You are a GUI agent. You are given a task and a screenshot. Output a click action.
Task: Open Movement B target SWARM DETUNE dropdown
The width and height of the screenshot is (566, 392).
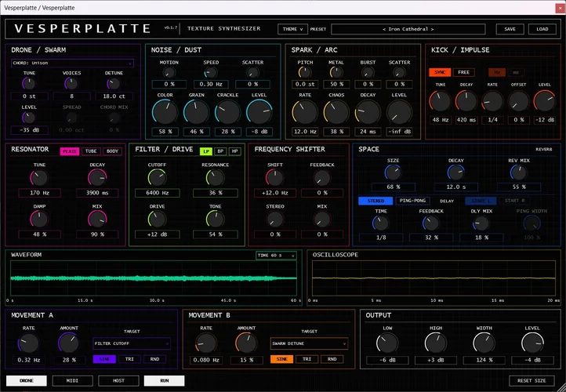pyautogui.click(x=309, y=343)
